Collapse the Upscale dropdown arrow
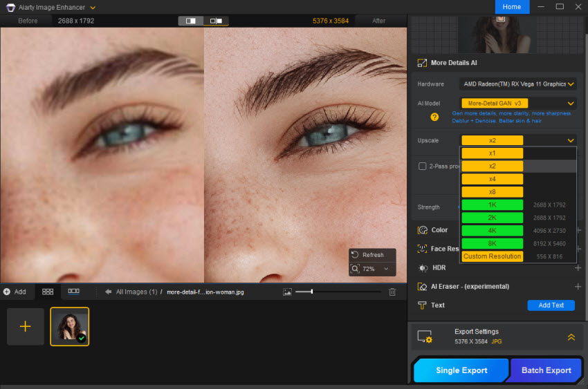The height and width of the screenshot is (389, 588). pyautogui.click(x=571, y=140)
